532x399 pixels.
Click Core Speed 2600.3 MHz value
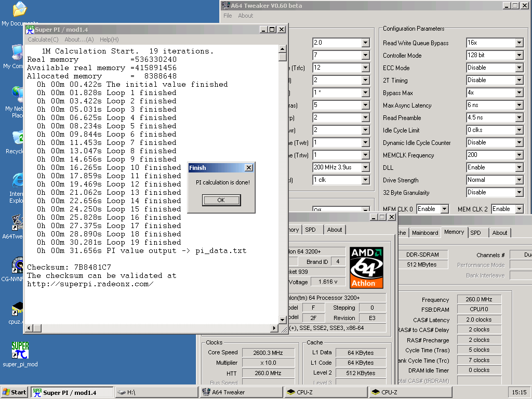coord(268,353)
